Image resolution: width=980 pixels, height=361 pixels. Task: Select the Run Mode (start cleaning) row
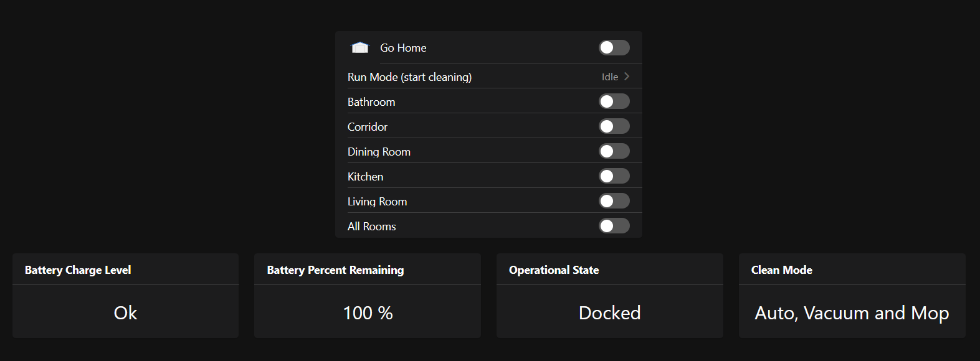pos(488,77)
